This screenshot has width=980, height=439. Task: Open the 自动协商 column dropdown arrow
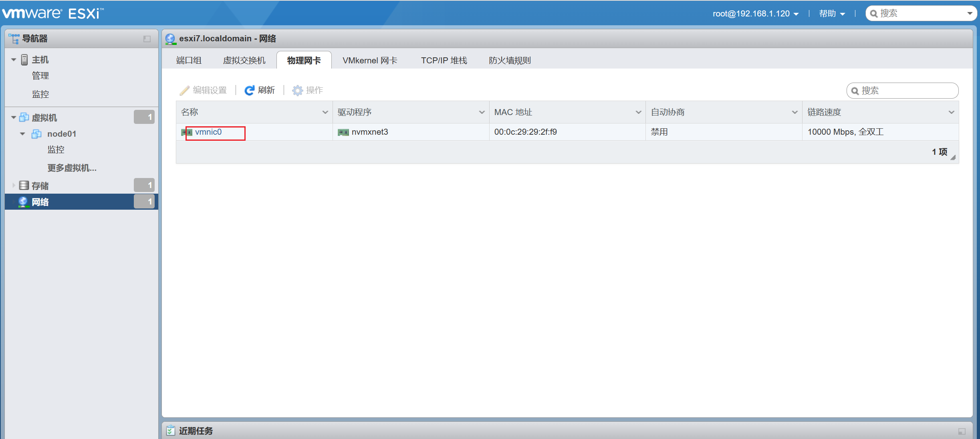[x=795, y=112]
